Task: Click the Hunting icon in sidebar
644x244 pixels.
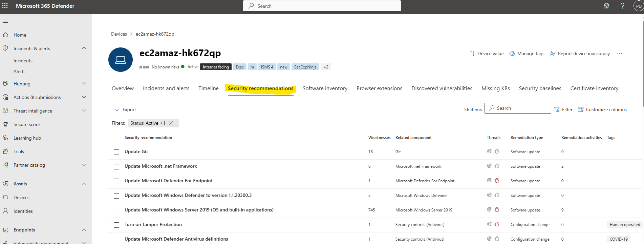Action: [5, 84]
